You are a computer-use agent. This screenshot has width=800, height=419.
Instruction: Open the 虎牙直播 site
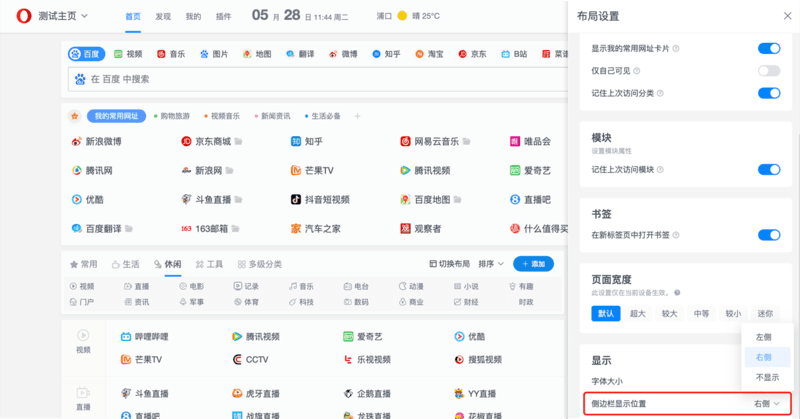[256, 393]
